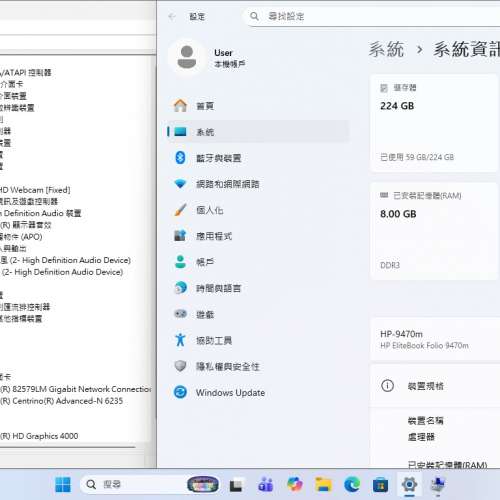This screenshot has height=500, width=500.
Task: Click "HP EliteBook Folio 9470m" model text
Action: tap(424, 346)
